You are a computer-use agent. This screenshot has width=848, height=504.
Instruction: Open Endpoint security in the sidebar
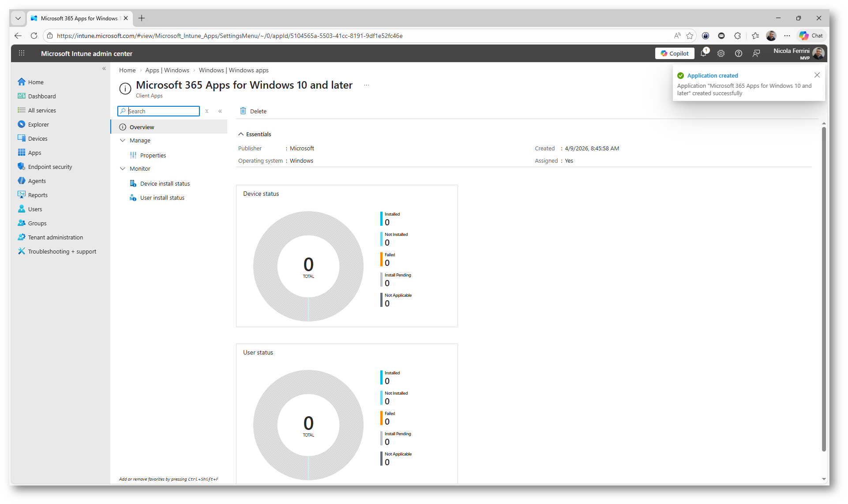[x=50, y=167]
